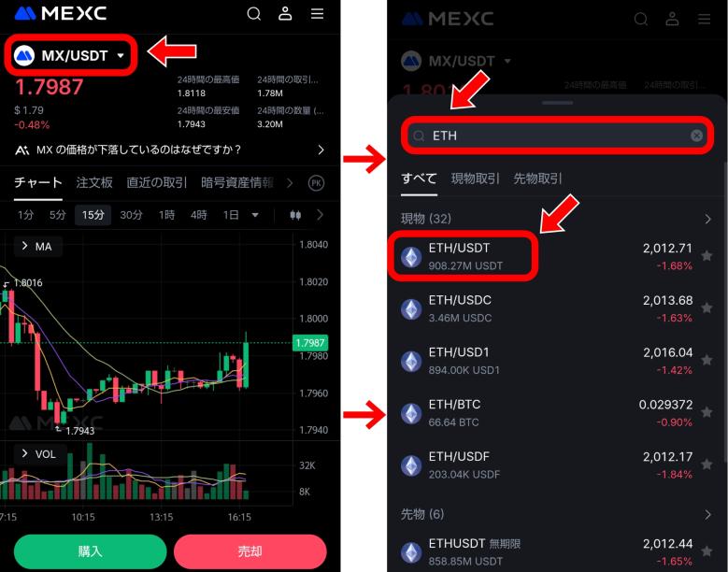Tap the AI icon beside the MX price question
728x572 pixels.
[x=21, y=150]
